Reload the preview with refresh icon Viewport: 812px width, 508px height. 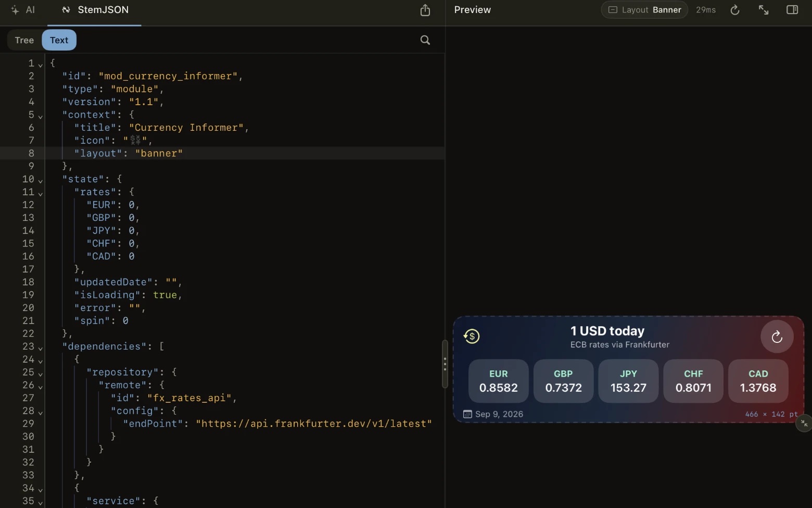[735, 10]
